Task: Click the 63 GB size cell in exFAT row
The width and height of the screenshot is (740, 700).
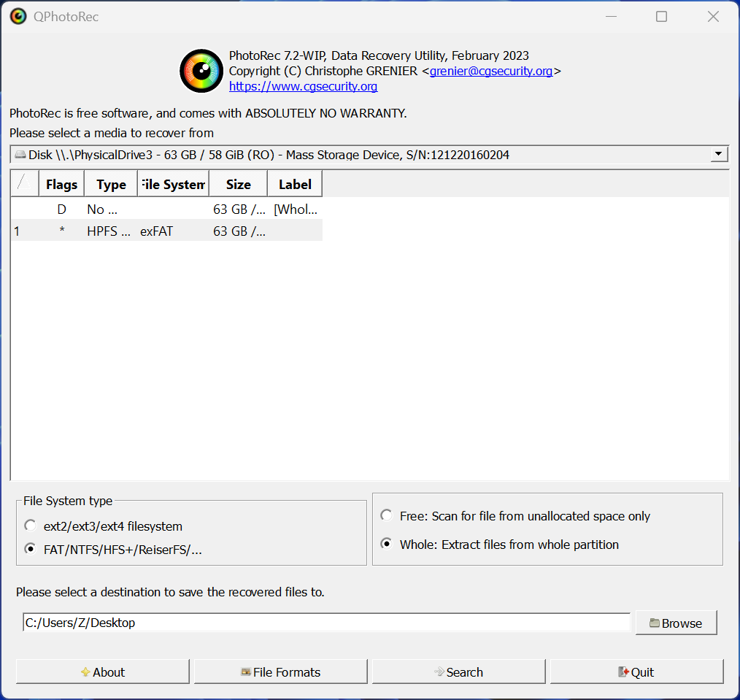Action: coord(239,231)
